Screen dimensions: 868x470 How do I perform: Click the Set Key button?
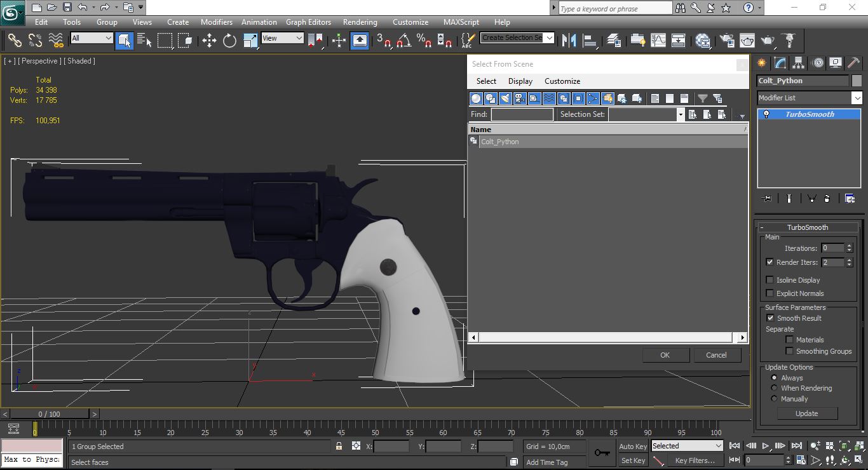click(x=634, y=460)
